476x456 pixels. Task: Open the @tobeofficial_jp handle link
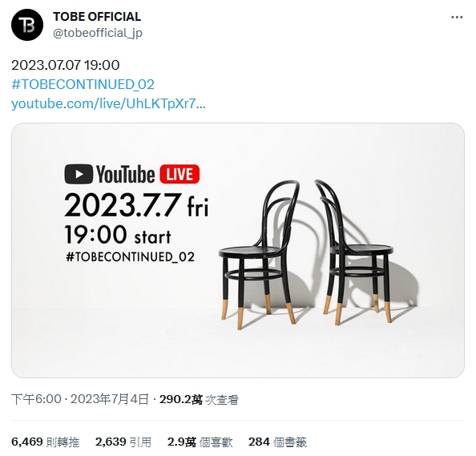(98, 33)
